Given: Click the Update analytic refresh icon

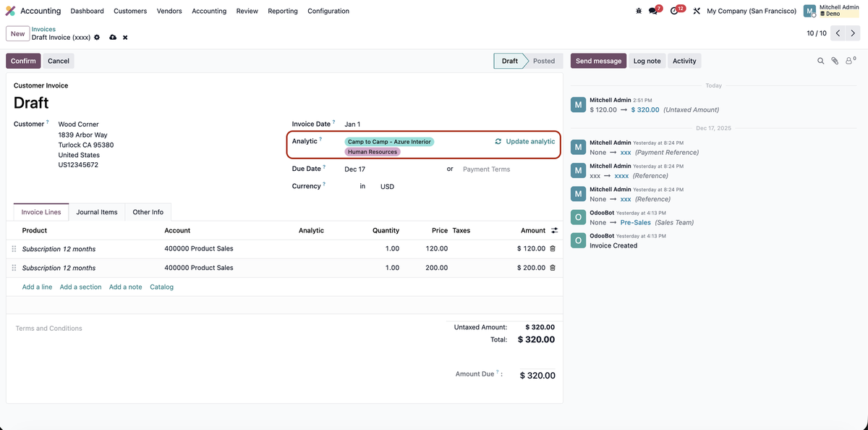Looking at the screenshot, I should tap(498, 140).
